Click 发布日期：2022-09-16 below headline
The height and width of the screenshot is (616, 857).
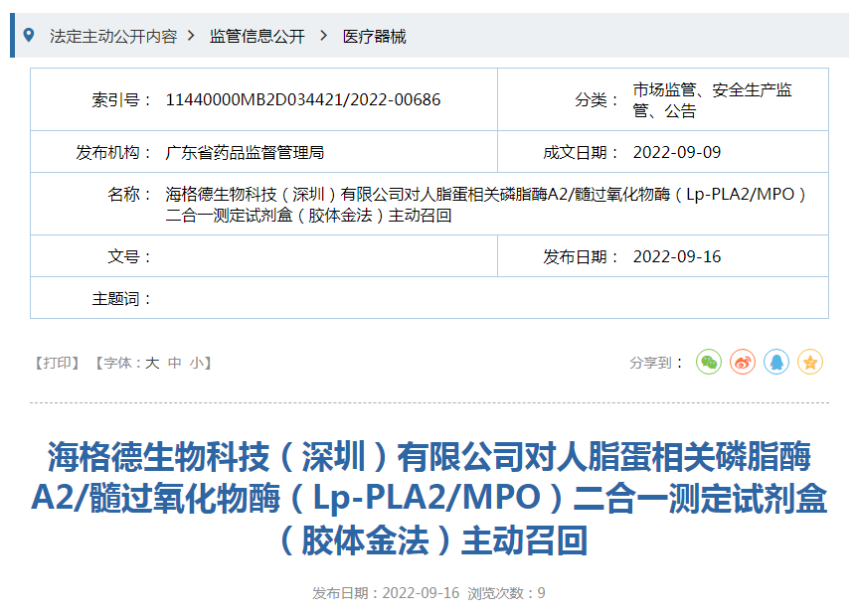click(386, 593)
